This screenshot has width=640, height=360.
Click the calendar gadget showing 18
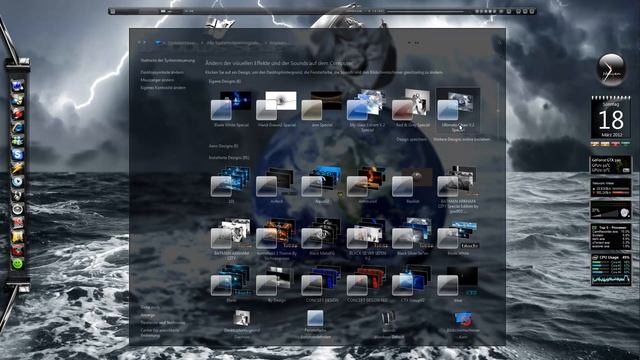coord(611,118)
